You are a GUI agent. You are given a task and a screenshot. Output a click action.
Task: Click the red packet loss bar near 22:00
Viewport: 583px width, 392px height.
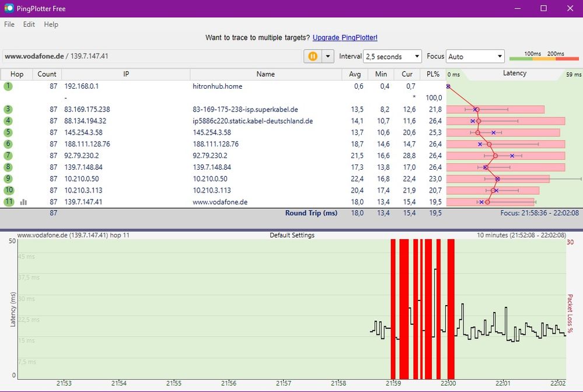coord(451,309)
